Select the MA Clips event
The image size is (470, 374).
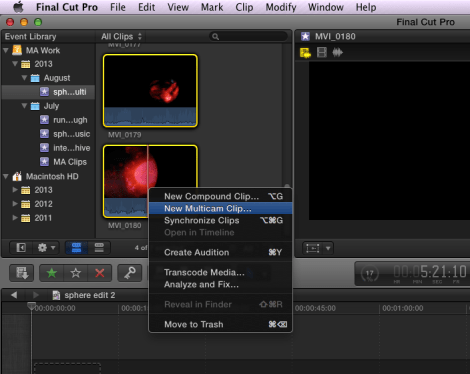[x=48, y=162]
